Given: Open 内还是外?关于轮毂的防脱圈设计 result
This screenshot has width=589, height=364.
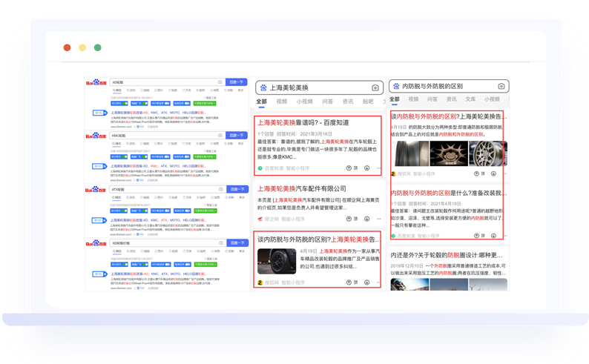Looking at the screenshot, I should tap(447, 255).
